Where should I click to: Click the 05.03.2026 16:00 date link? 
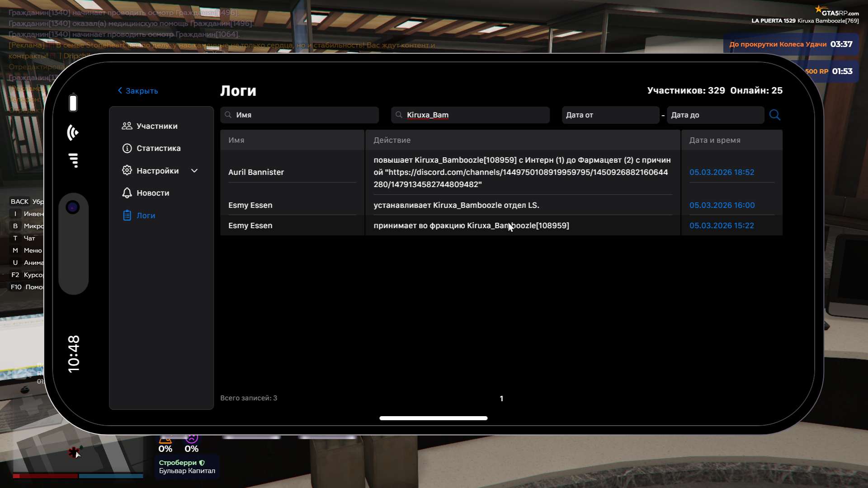tap(722, 205)
